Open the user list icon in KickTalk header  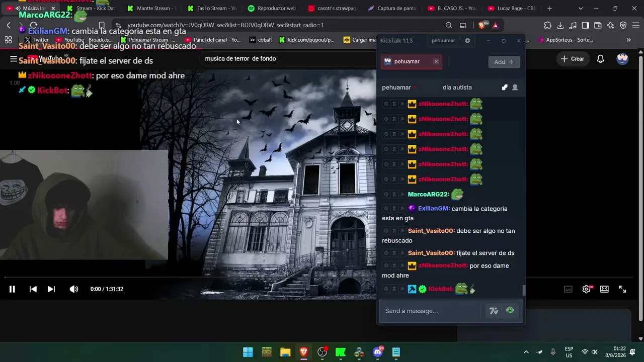(x=515, y=87)
